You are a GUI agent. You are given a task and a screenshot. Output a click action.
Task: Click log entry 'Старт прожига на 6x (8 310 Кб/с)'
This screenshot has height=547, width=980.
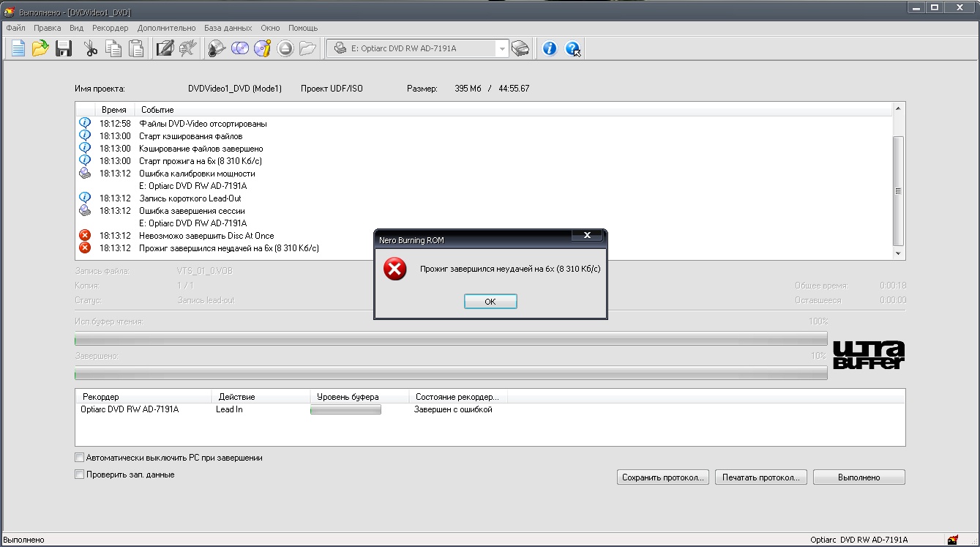pos(201,161)
